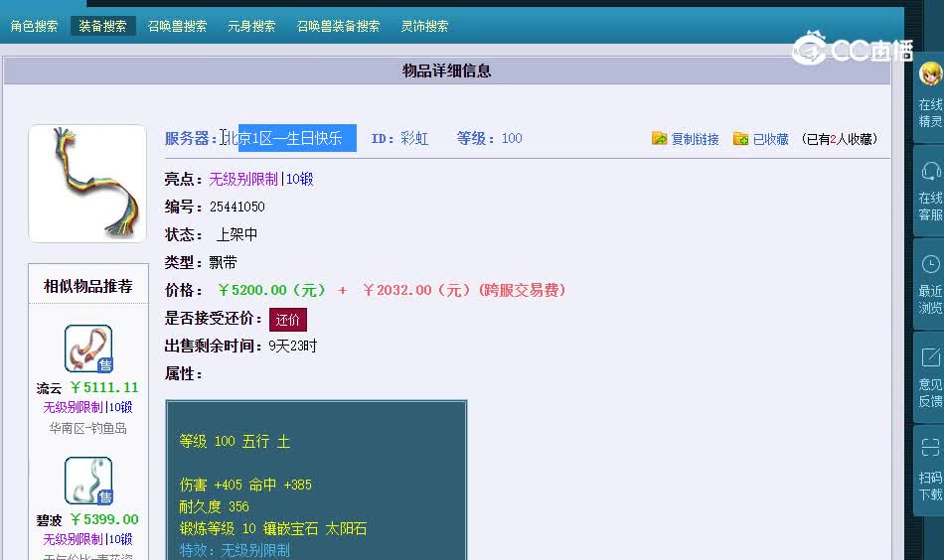This screenshot has width=944, height=560.
Task: Select the 装备搜索 tab
Action: pyautogui.click(x=103, y=26)
